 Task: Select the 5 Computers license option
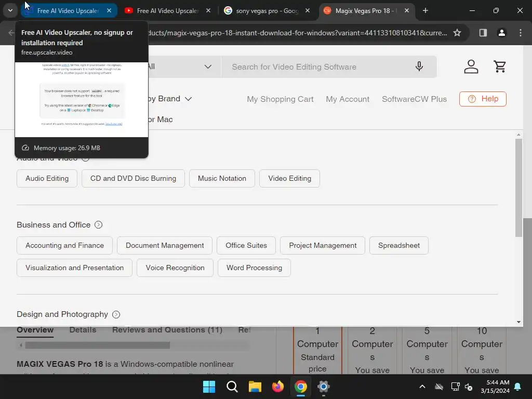click(427, 350)
